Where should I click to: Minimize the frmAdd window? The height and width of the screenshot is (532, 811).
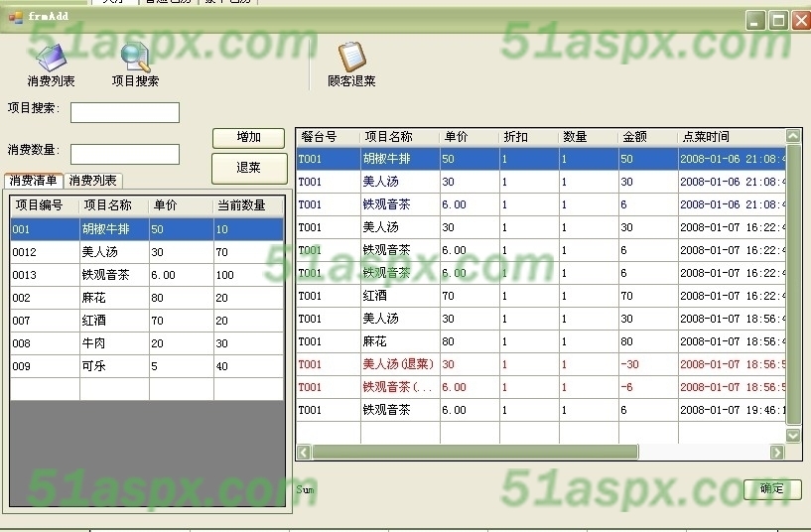pyautogui.click(x=755, y=21)
